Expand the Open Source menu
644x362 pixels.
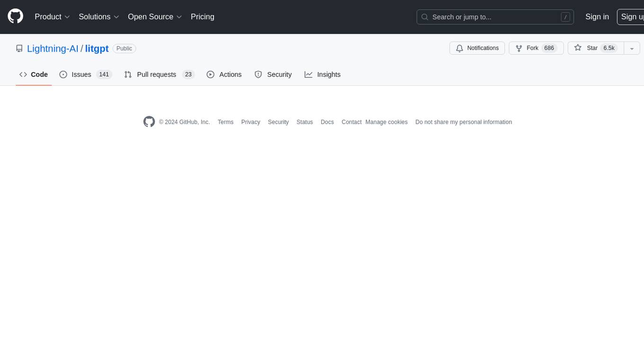(x=155, y=17)
